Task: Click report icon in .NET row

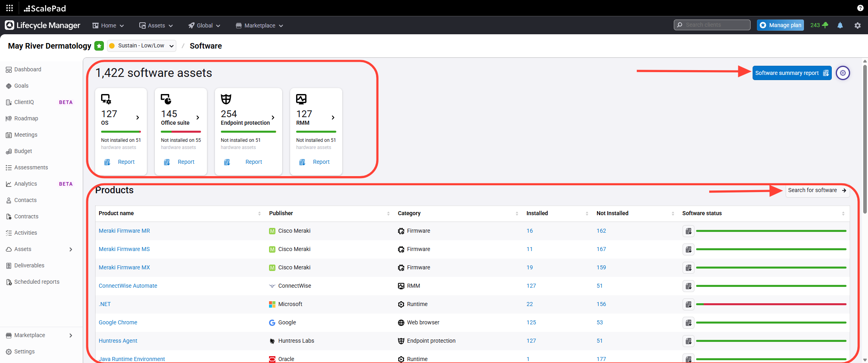Action: [x=688, y=304]
